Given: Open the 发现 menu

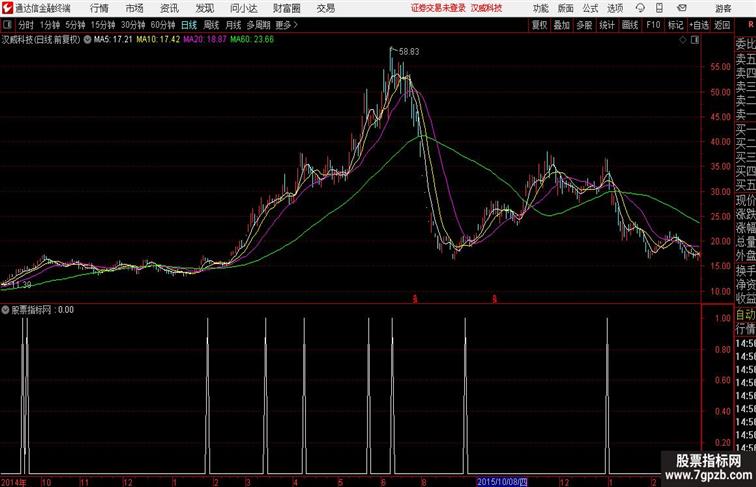Looking at the screenshot, I should point(204,8).
